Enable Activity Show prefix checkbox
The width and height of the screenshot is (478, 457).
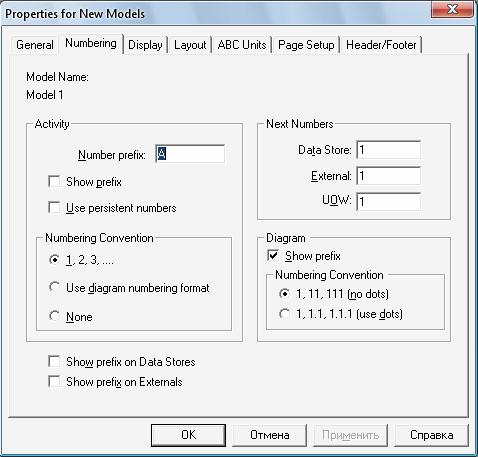click(x=54, y=182)
